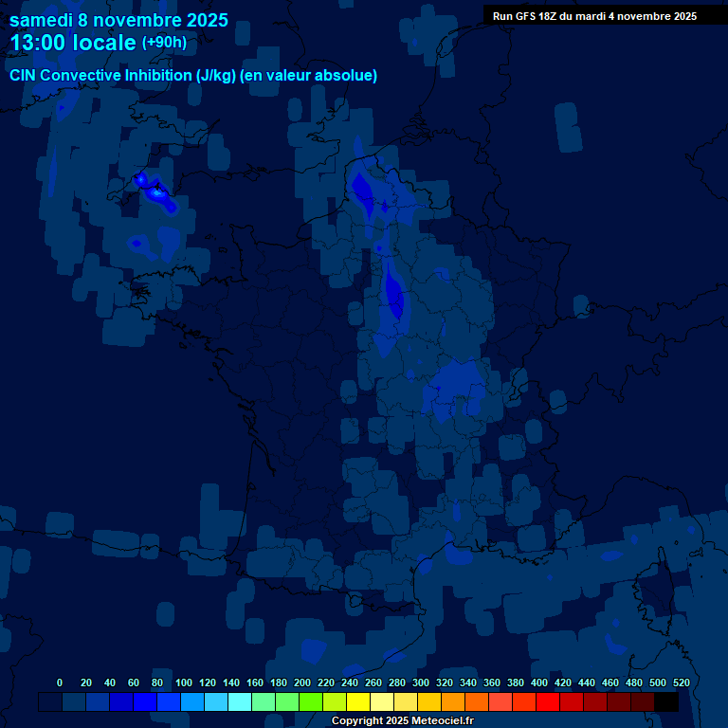
Task: Click the "260" legend value label
Action: click(x=373, y=682)
